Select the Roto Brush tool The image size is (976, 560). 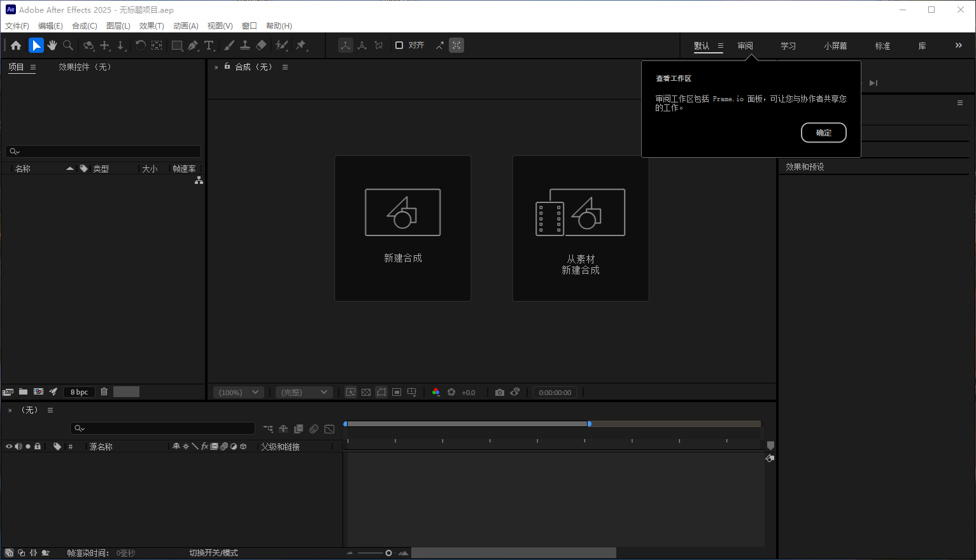[281, 45]
